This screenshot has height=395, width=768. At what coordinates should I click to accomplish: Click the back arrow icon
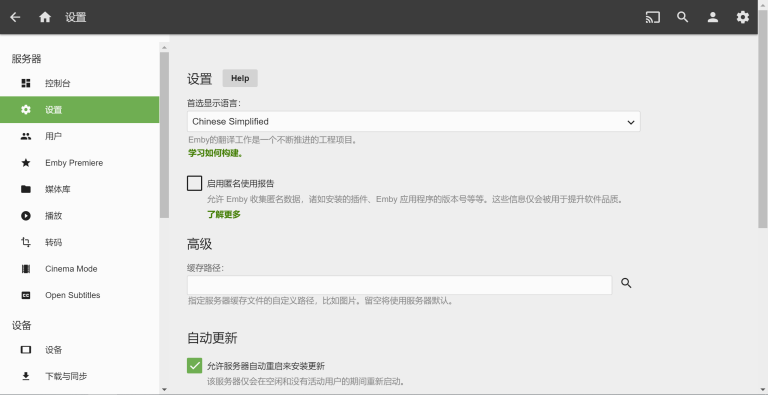pyautogui.click(x=15, y=17)
